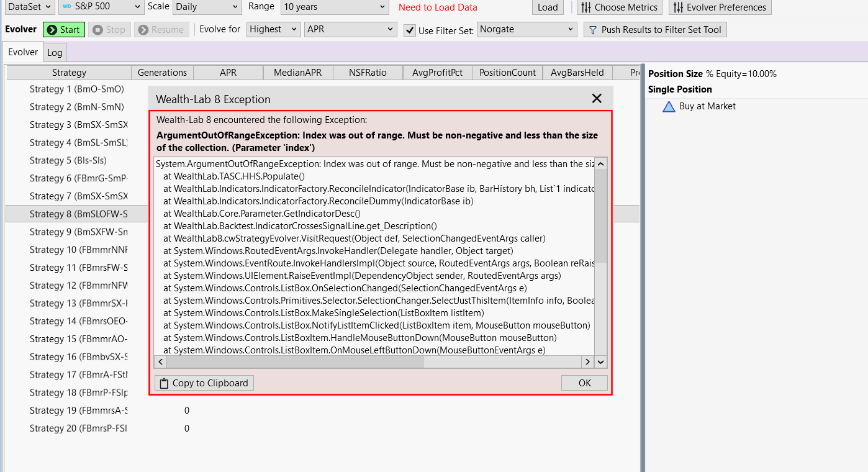Click the Load data button
Screen dimensions: 868x472
click(x=547, y=7)
